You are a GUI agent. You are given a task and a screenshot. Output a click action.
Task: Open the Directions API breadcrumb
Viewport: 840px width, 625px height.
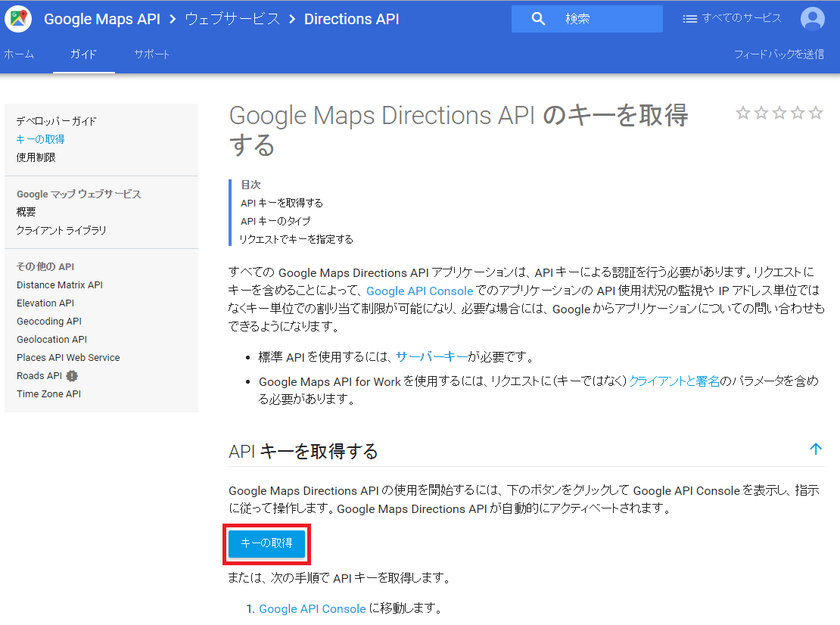pyautogui.click(x=351, y=19)
